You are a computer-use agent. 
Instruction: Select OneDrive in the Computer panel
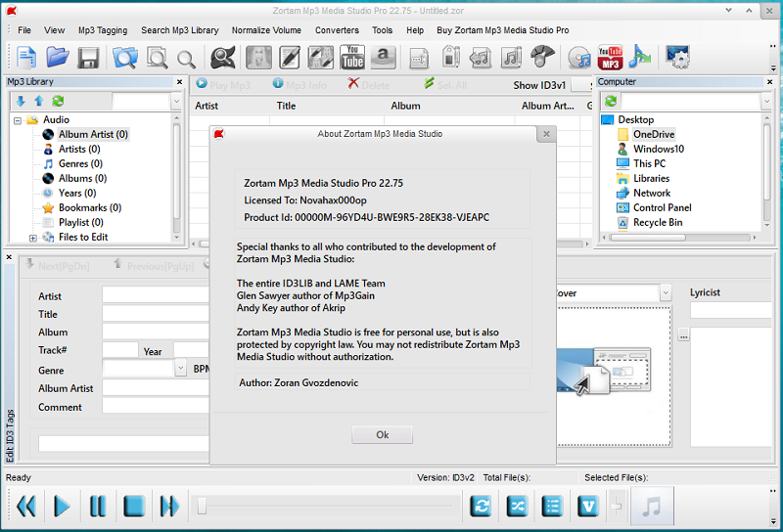tap(654, 134)
